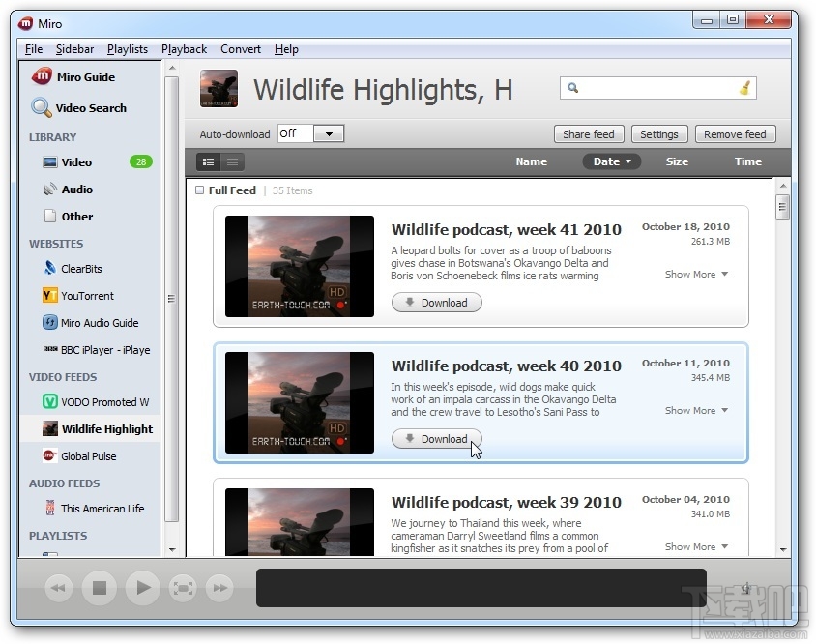The height and width of the screenshot is (644, 816).
Task: Open the Help menu
Action: coord(286,49)
